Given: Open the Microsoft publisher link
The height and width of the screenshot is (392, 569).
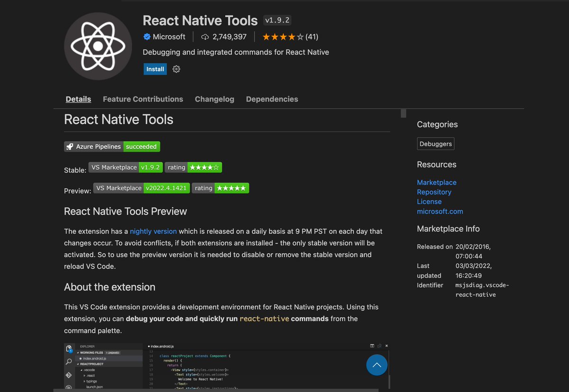Looking at the screenshot, I should [x=169, y=36].
